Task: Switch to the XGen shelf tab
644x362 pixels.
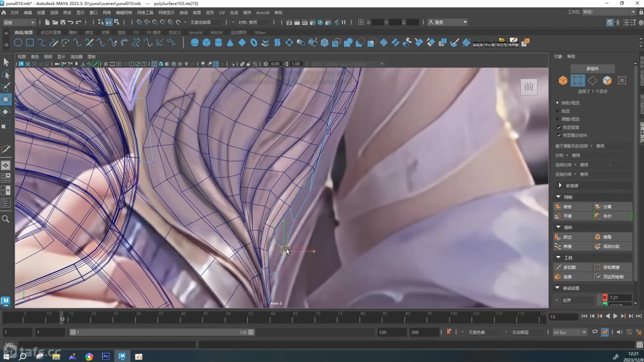Action: 260,33
